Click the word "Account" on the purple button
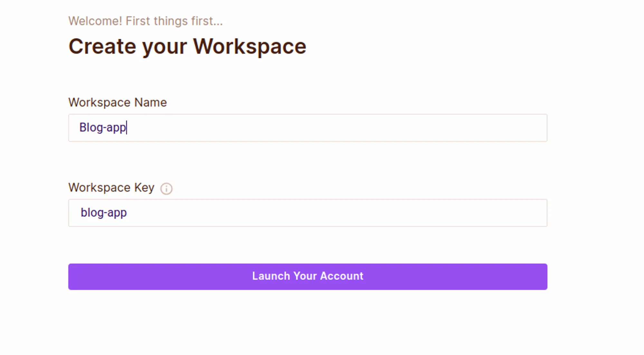The image size is (644, 355). click(x=342, y=276)
